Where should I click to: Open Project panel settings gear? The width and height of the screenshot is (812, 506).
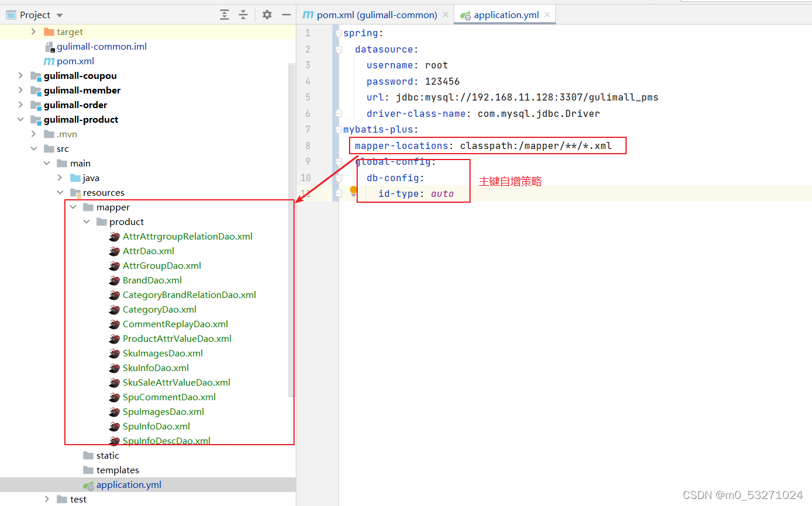coord(267,15)
